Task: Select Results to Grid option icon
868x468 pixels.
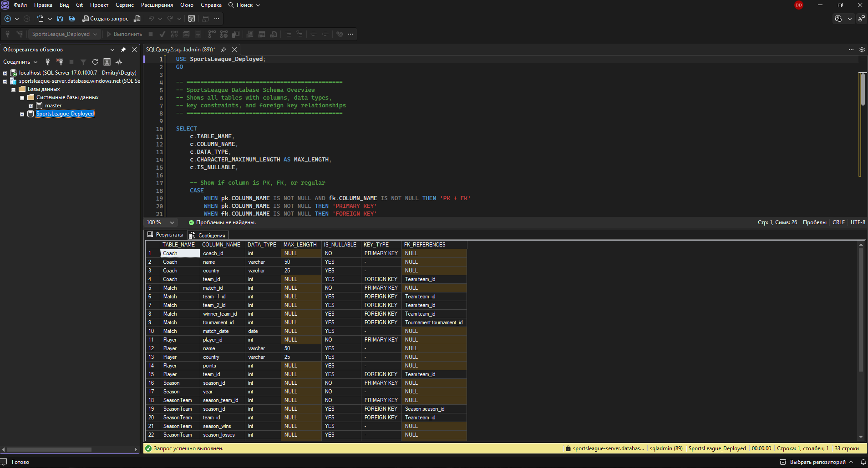Action: click(262, 34)
